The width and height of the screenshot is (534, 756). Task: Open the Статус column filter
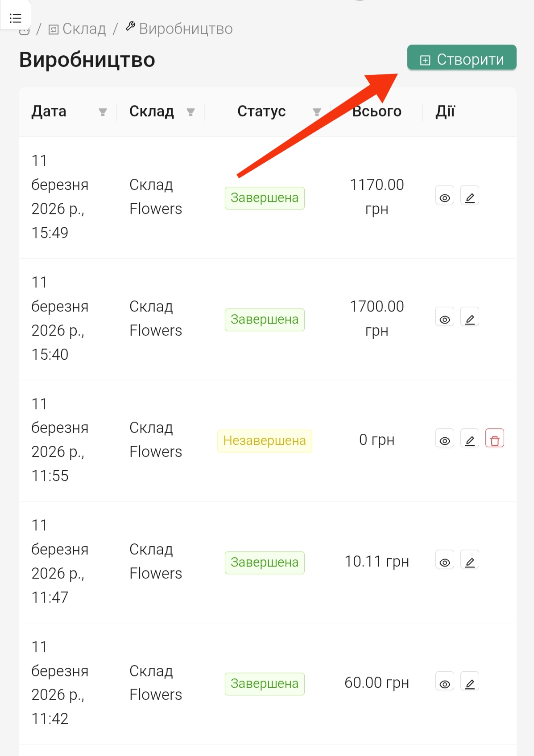pos(317,112)
